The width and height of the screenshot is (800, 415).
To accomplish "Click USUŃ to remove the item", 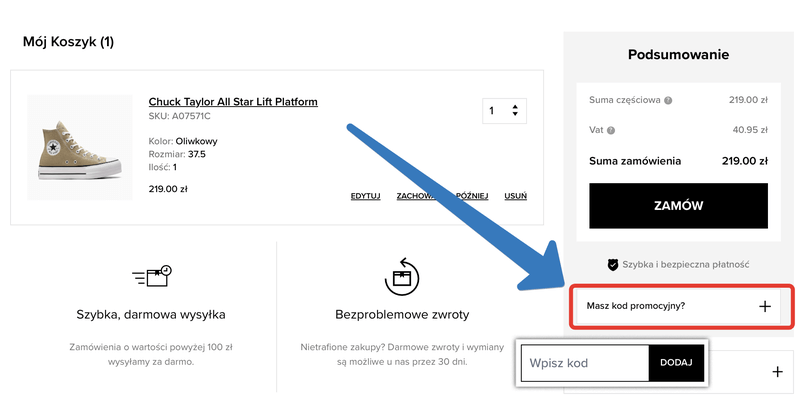I will pos(515,196).
